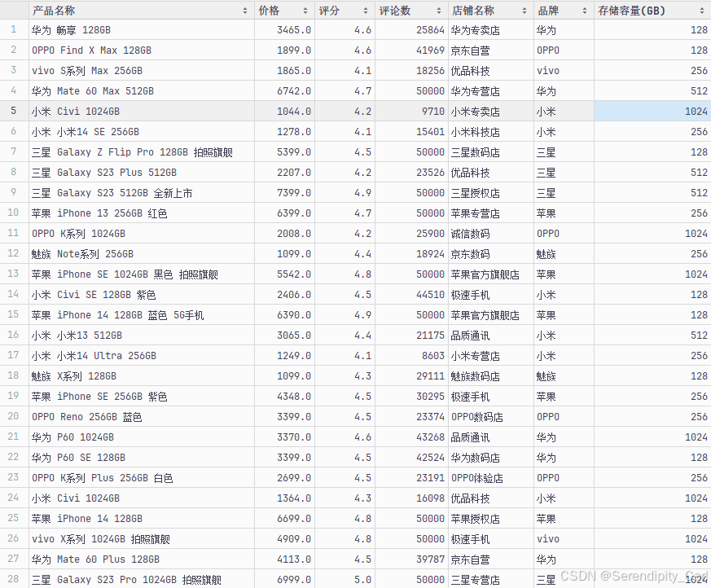Click store cell 三星授权店

(490, 193)
